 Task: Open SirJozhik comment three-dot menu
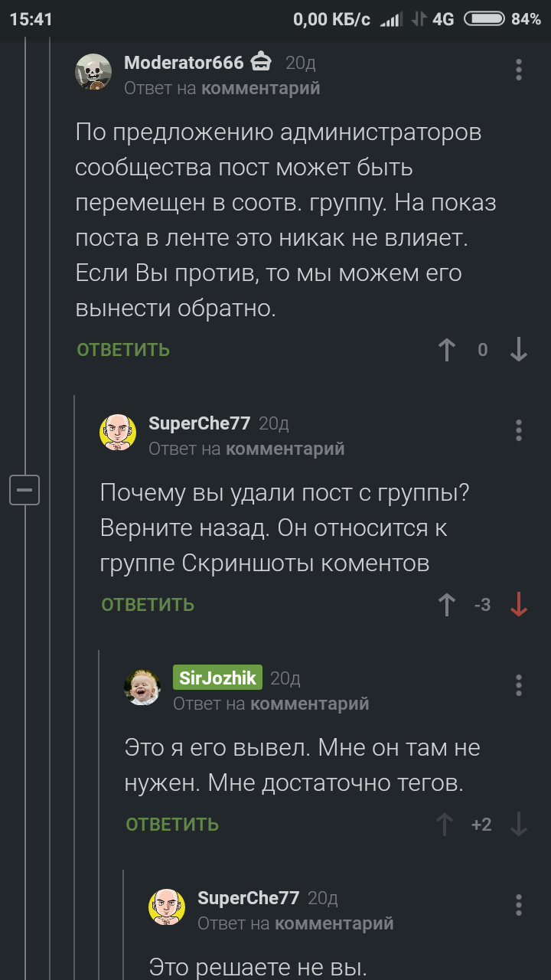tap(519, 684)
